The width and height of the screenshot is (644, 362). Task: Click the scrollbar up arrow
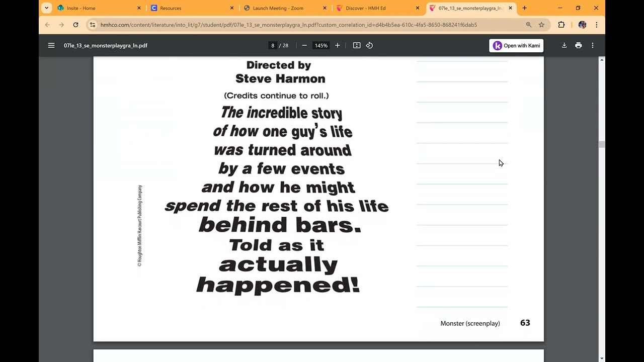tap(602, 60)
